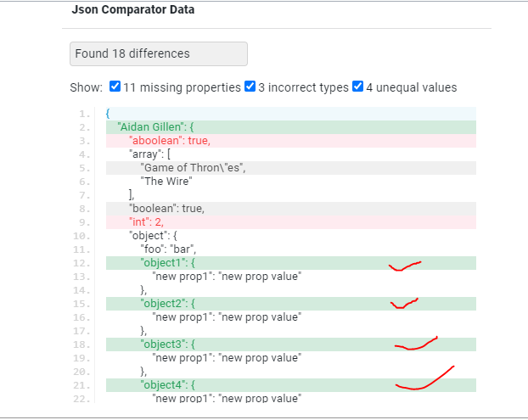
Task: Click the Json Comparator Data heading
Action: tap(132, 11)
